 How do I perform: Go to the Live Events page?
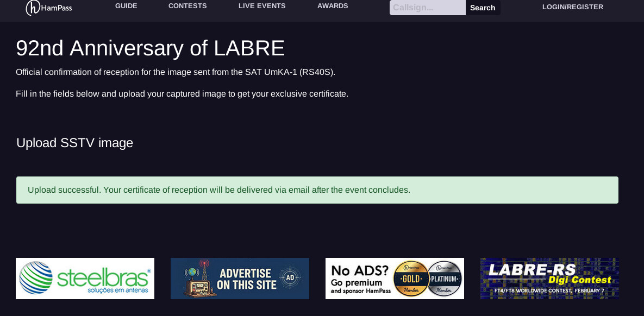tap(262, 6)
